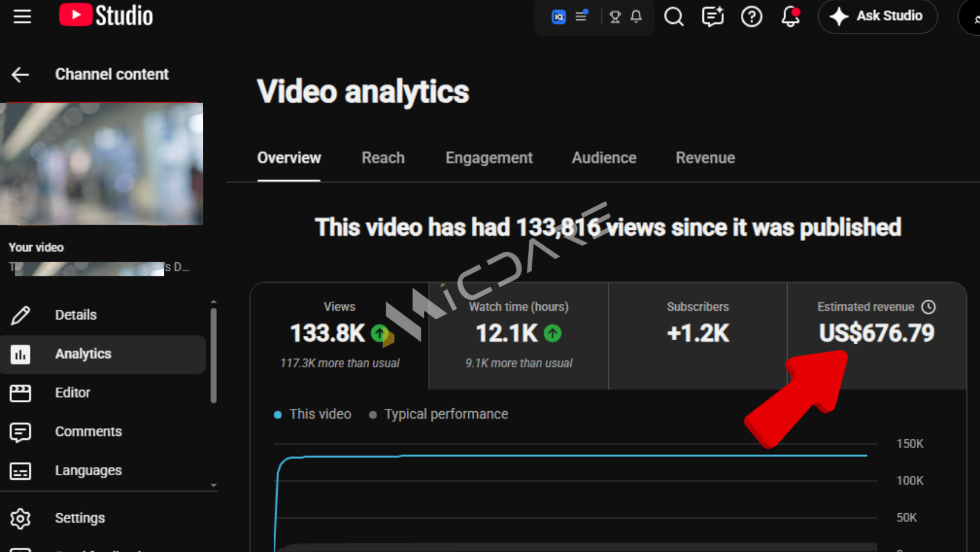Switch to the Engagement tab

click(x=489, y=158)
